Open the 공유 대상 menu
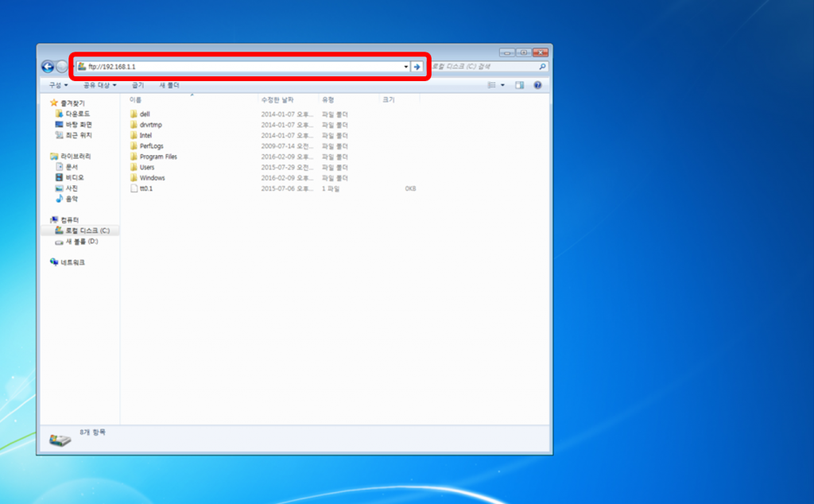This screenshot has width=814, height=504. (x=99, y=85)
